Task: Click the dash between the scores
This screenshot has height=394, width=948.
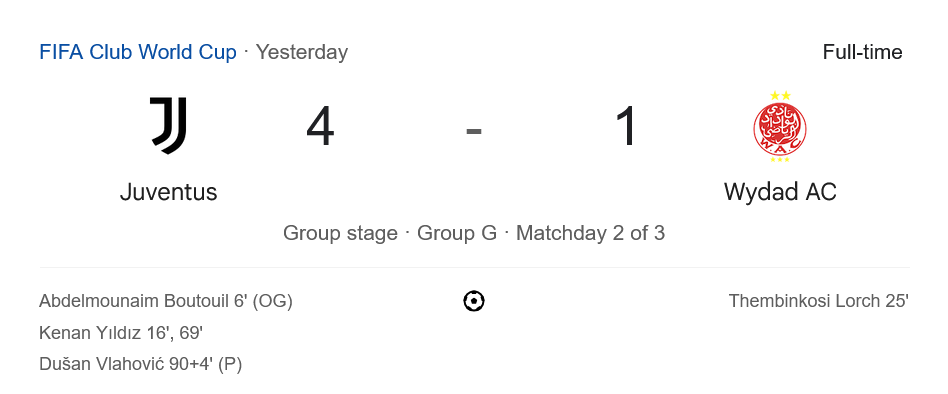Action: (474, 131)
